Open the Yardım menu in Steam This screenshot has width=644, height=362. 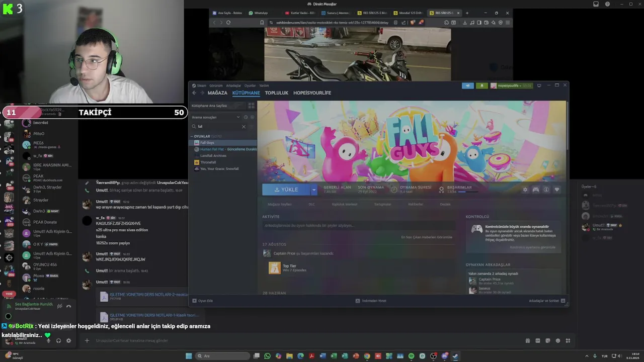tap(264, 85)
